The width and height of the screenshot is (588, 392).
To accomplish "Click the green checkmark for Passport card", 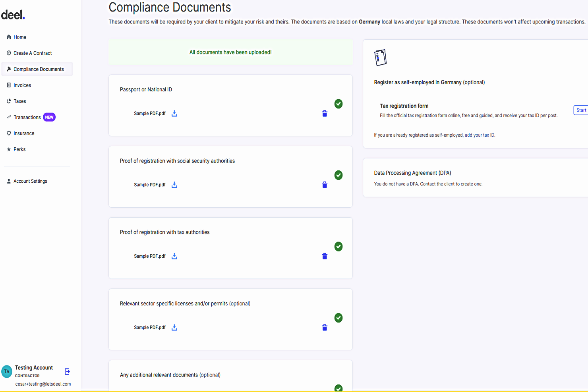I will point(338,104).
